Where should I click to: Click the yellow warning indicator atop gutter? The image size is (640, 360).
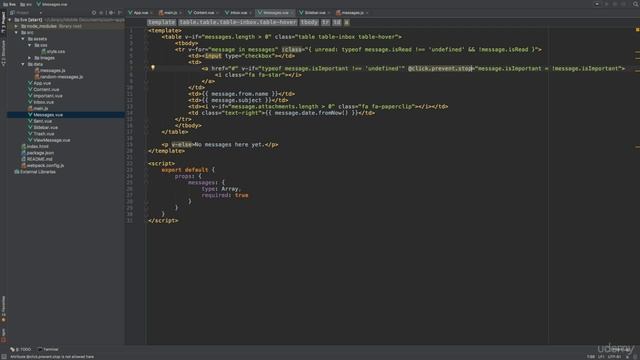[x=637, y=30]
